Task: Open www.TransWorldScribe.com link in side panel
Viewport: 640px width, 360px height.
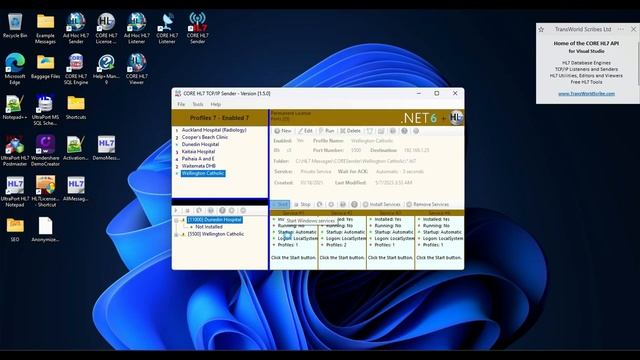Action: click(x=586, y=93)
